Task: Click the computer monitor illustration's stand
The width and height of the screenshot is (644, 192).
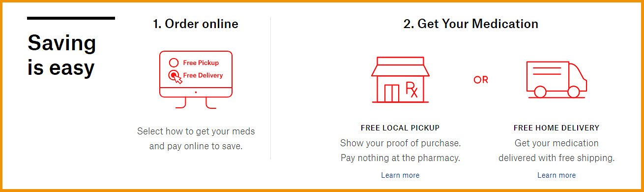Action: click(196, 102)
